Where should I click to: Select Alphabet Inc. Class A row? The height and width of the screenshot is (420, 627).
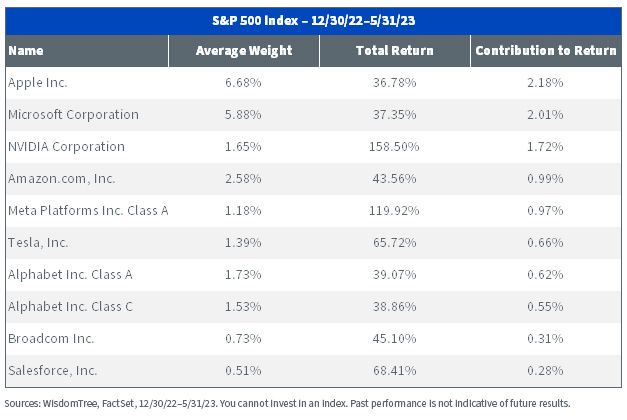point(314,275)
